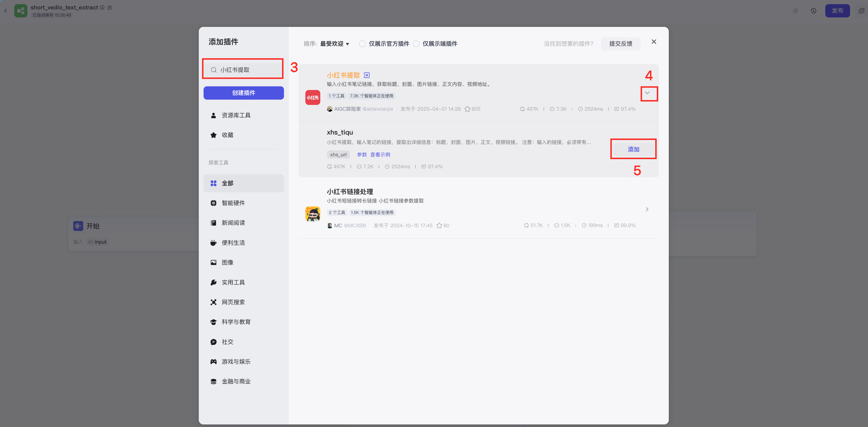
Task: Open 收藏 favorites in the sidebar
Action: [244, 135]
